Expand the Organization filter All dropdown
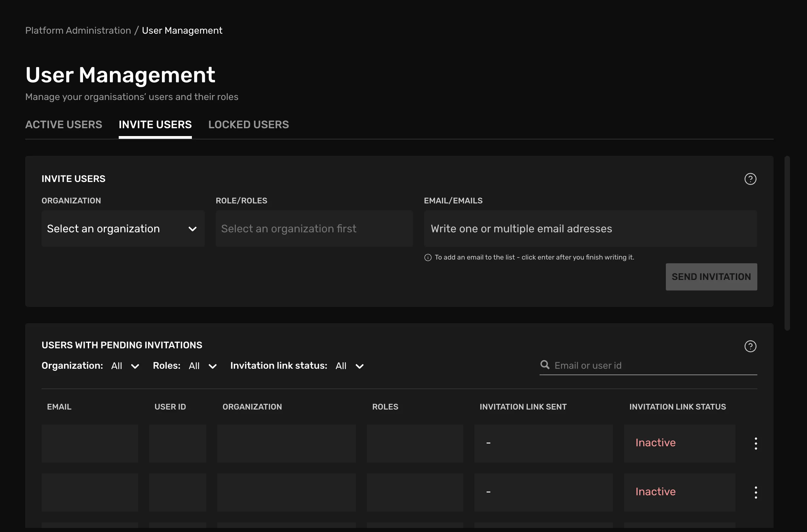807x532 pixels. pos(125,366)
